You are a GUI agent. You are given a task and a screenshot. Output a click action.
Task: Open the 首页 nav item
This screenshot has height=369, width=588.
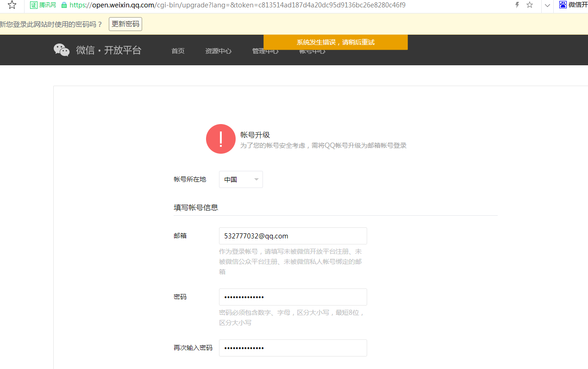point(178,51)
